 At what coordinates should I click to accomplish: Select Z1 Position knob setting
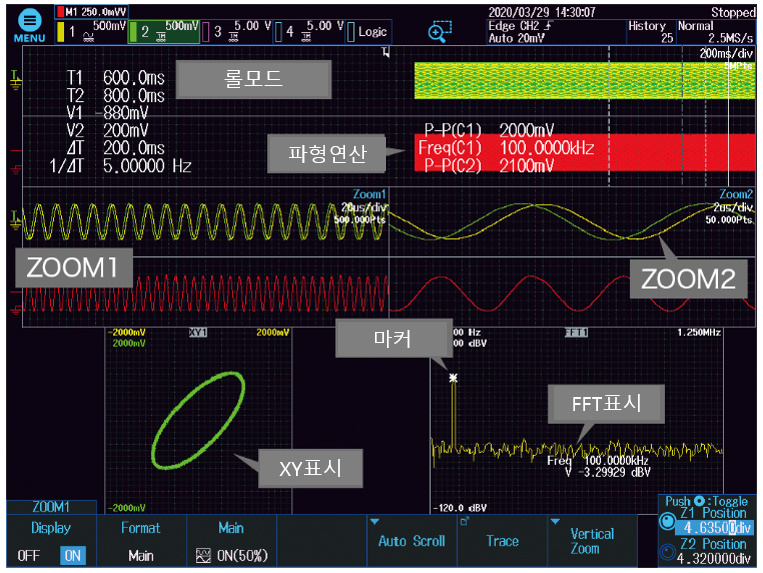pyautogui.click(x=667, y=522)
